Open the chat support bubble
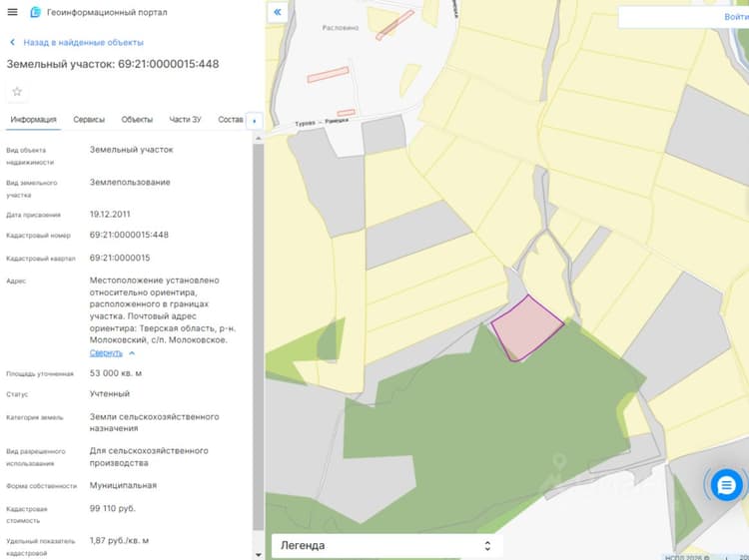749x560 pixels. coord(726,485)
